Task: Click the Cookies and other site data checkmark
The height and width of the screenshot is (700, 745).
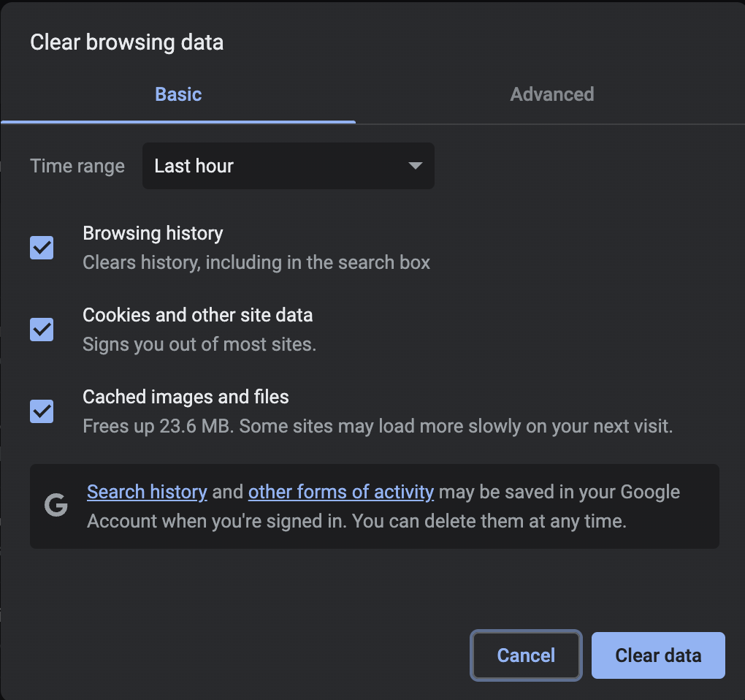Action: pos(42,330)
